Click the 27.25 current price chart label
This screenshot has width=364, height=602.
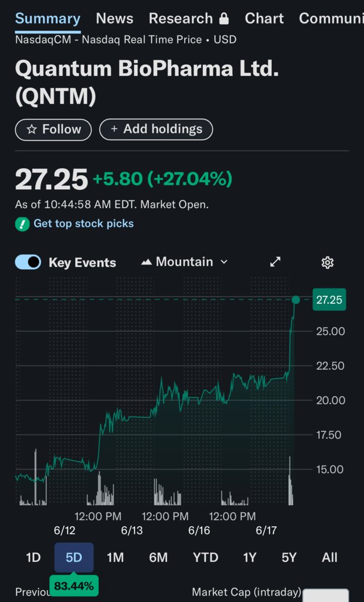point(329,300)
